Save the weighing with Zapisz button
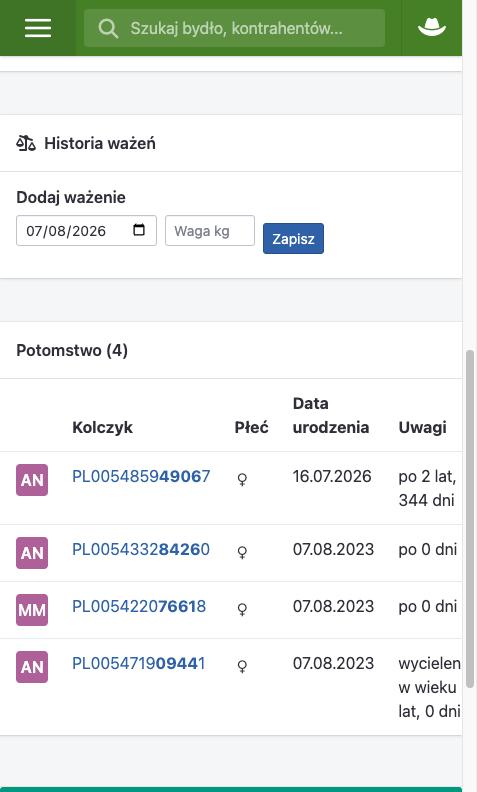This screenshot has height=792, width=477. click(x=293, y=238)
